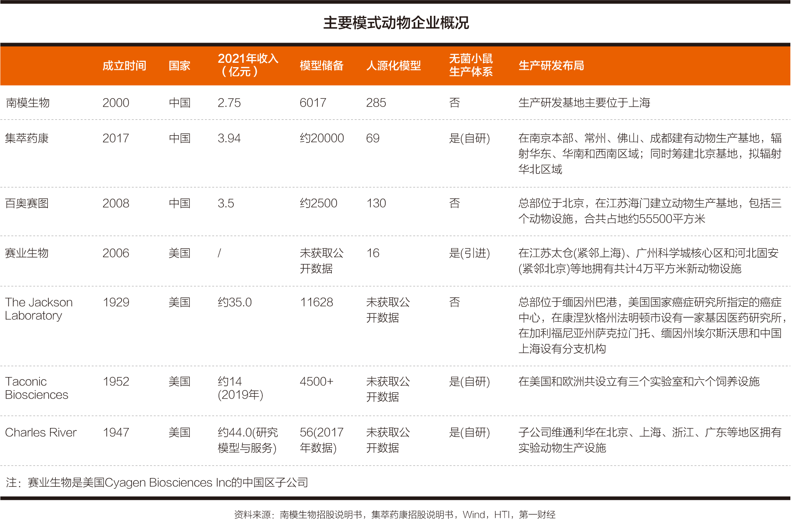The width and height of the screenshot is (793, 532).
Task: Click the 2021年收入(亿元) column header
Action: [x=248, y=65]
